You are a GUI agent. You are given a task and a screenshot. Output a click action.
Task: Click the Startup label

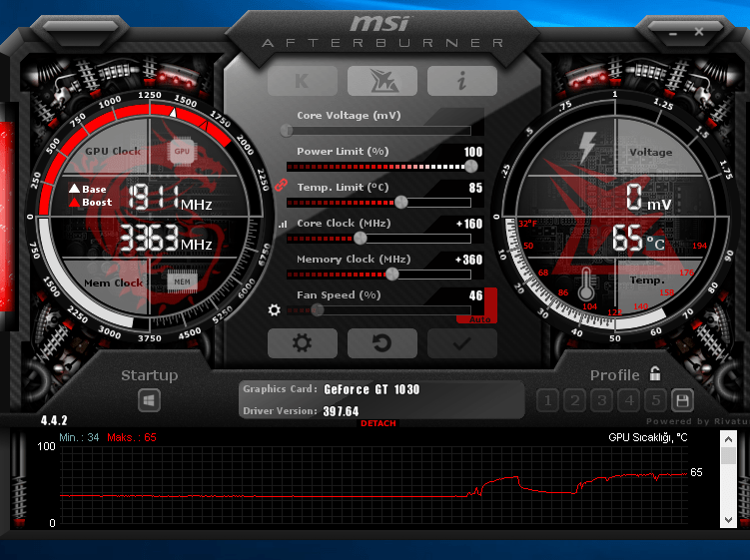pyautogui.click(x=149, y=375)
